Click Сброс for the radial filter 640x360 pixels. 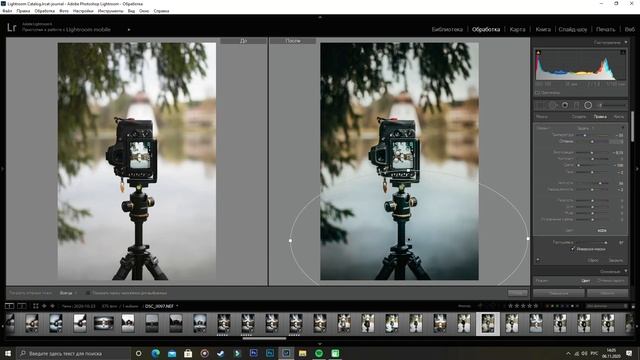point(593,260)
